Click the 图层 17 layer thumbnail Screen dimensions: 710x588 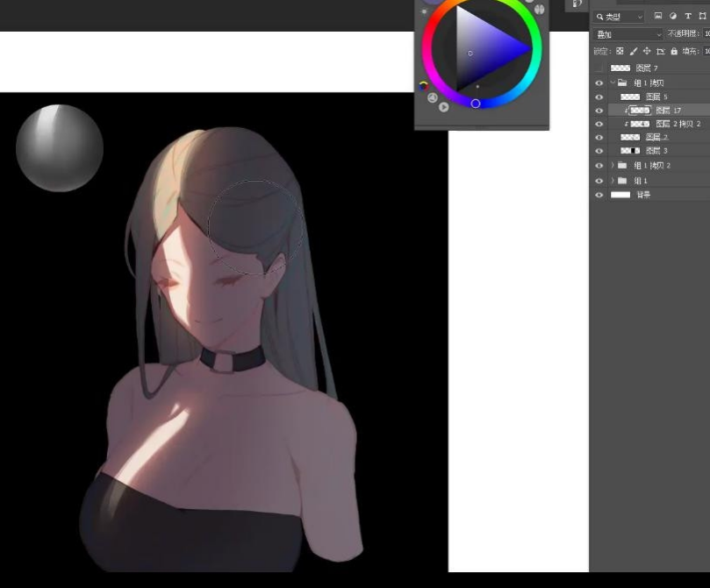[x=640, y=111]
